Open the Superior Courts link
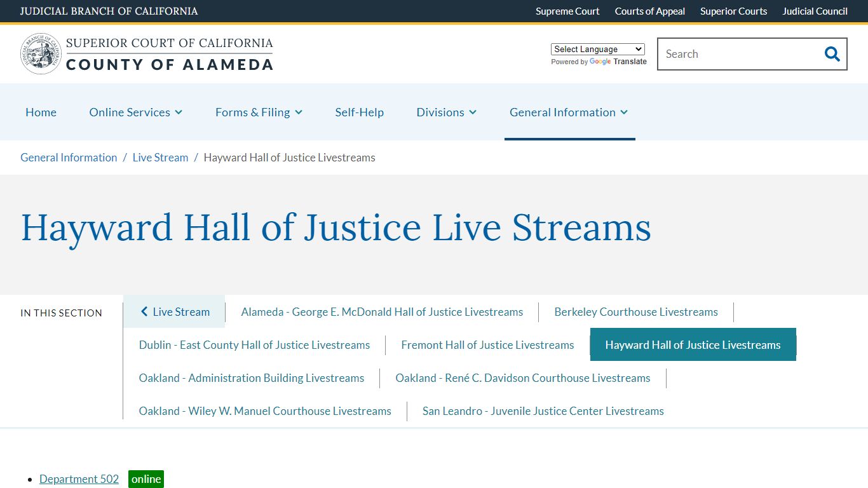Viewport: 868px width, 488px height. (x=733, y=11)
